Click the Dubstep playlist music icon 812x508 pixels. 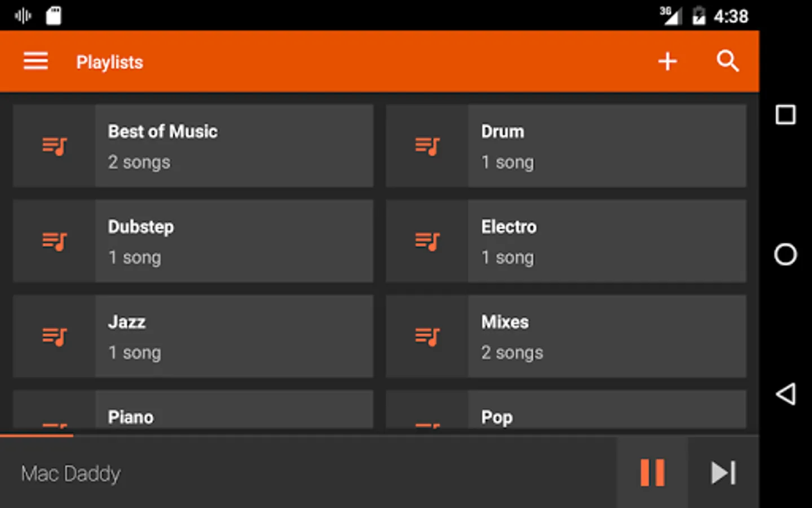tap(55, 241)
